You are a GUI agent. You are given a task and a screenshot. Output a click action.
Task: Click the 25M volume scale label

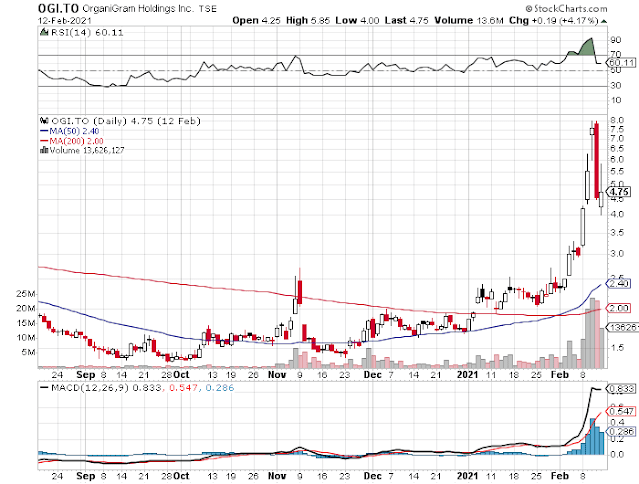[x=26, y=294]
